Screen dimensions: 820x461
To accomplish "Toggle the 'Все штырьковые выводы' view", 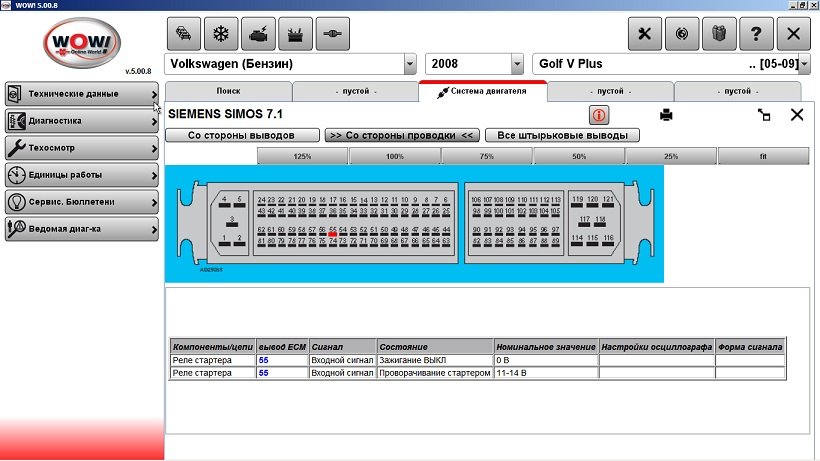I will (x=562, y=135).
